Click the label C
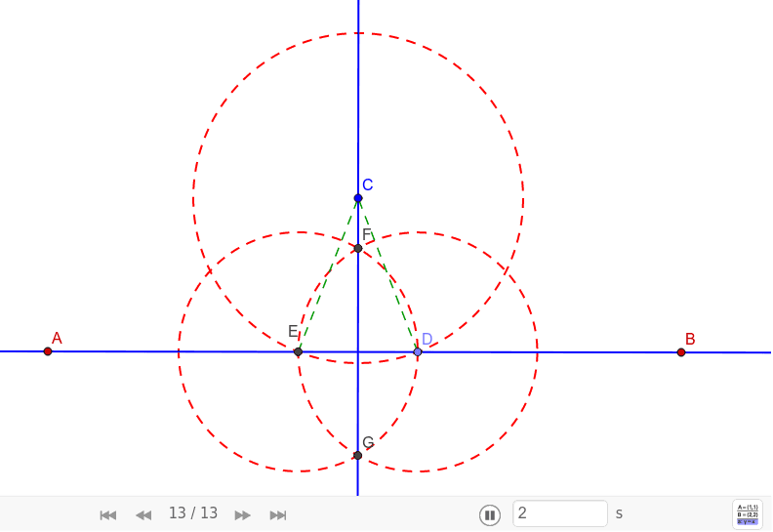Viewport: 773px width, 532px height. coord(368,184)
